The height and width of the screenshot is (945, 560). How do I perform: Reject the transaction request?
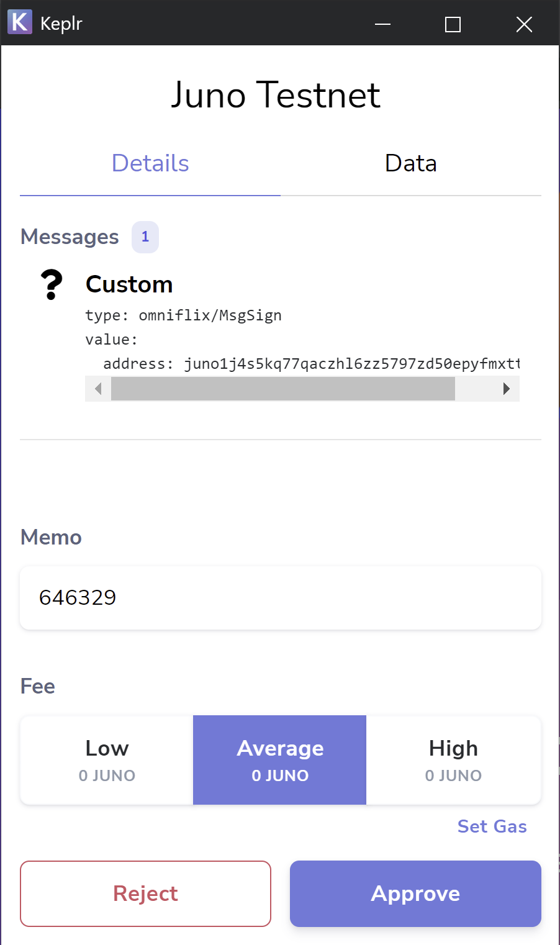145,893
